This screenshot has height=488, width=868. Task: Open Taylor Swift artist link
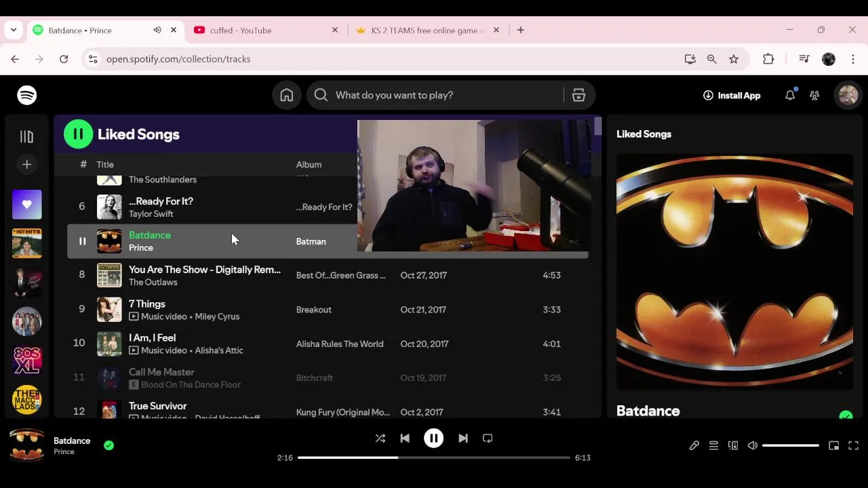(x=151, y=214)
